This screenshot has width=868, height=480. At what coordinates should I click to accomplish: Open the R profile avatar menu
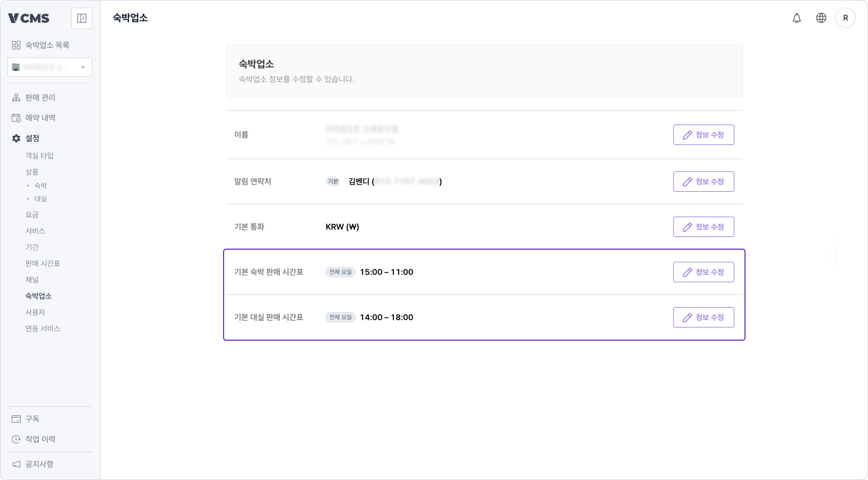(x=846, y=17)
